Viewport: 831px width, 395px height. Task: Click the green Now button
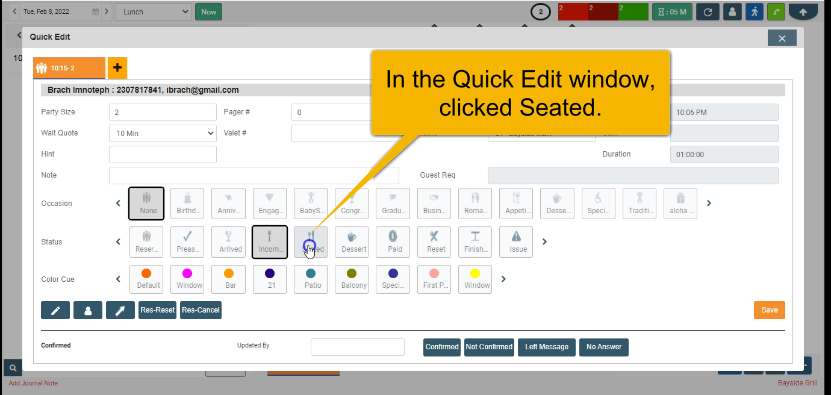point(208,12)
